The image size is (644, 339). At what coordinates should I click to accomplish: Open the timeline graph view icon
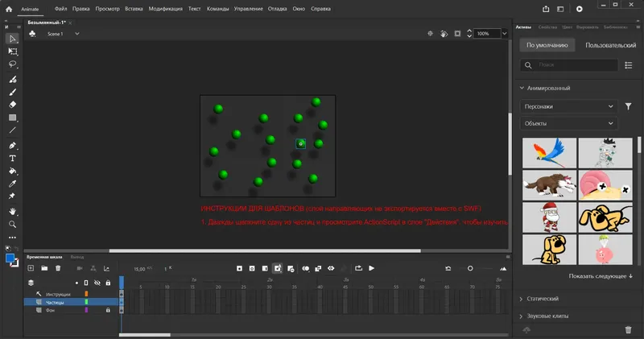click(x=107, y=268)
